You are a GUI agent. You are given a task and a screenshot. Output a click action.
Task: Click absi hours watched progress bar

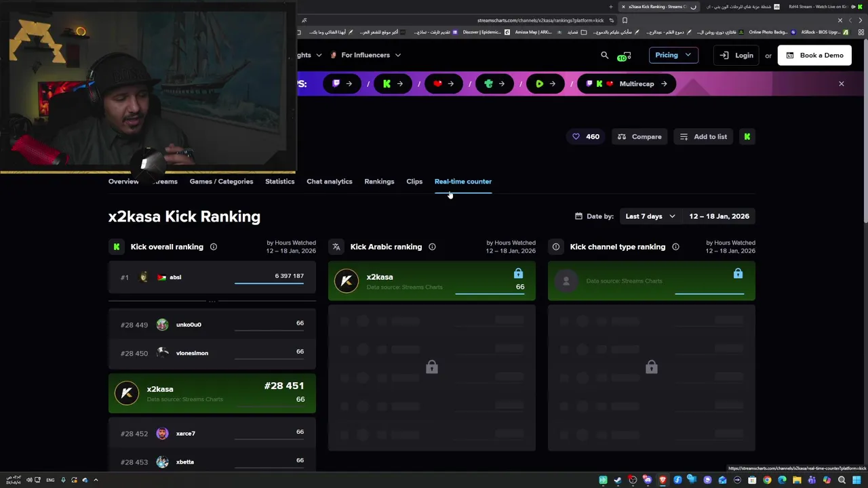pyautogui.click(x=269, y=283)
